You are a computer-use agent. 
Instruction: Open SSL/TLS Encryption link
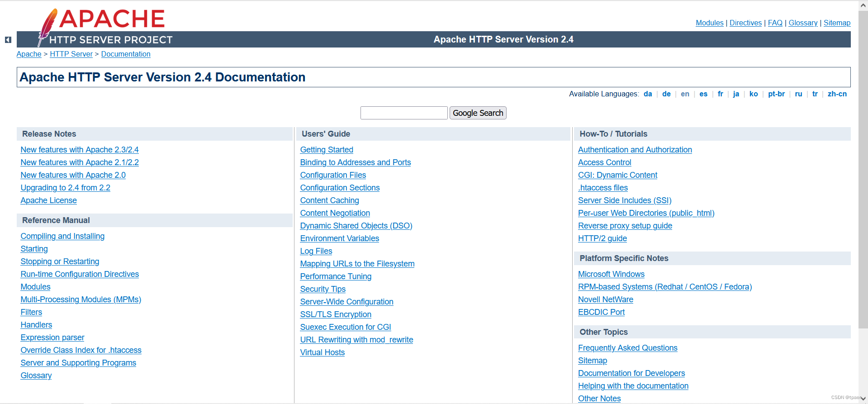tap(336, 314)
